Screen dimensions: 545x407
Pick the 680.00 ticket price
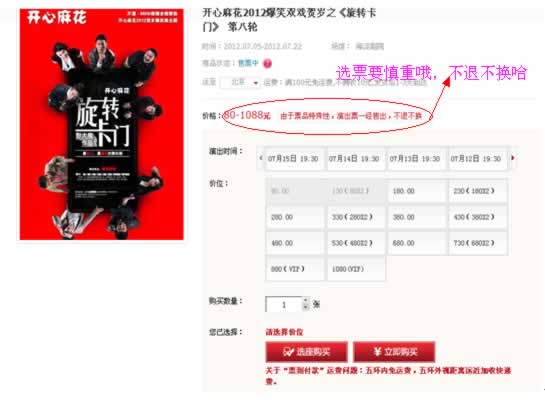pos(416,243)
